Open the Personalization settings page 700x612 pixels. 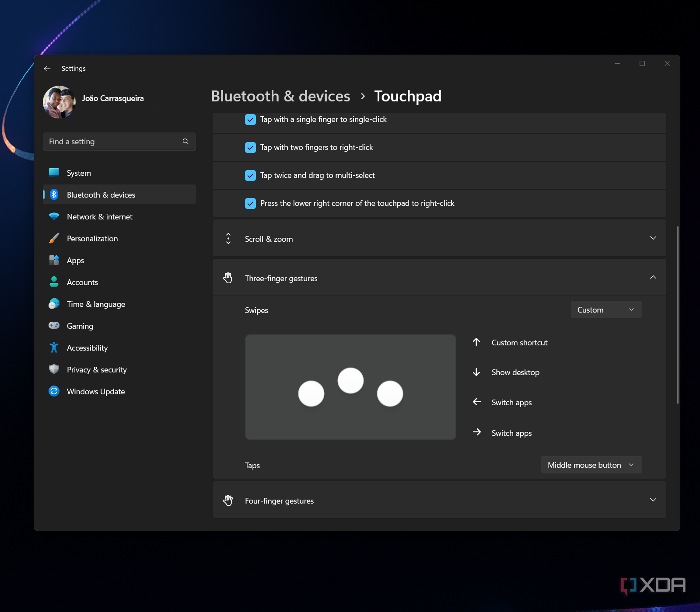(x=92, y=239)
